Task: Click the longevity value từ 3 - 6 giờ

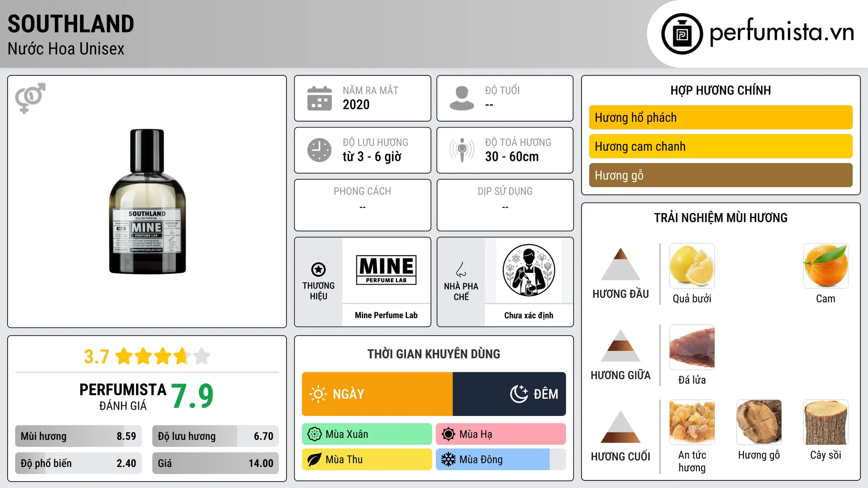Action: 372,157
